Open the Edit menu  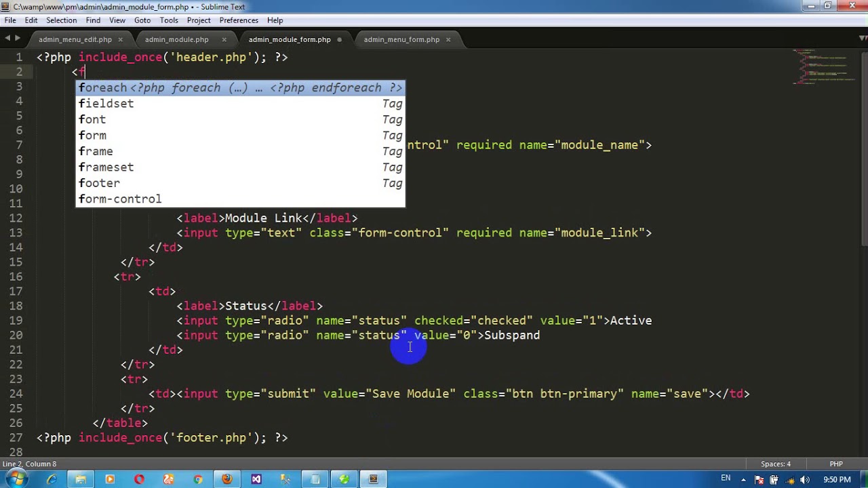point(31,20)
